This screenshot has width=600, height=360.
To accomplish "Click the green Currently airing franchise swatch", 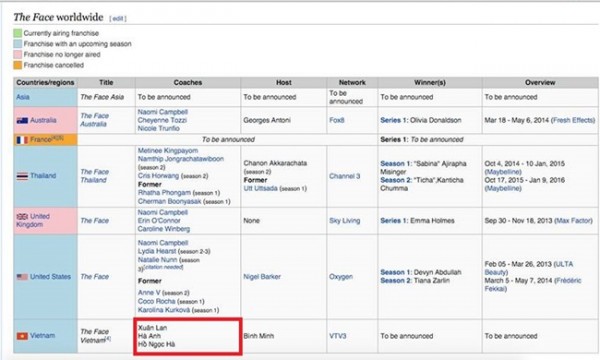I will coord(18,33).
